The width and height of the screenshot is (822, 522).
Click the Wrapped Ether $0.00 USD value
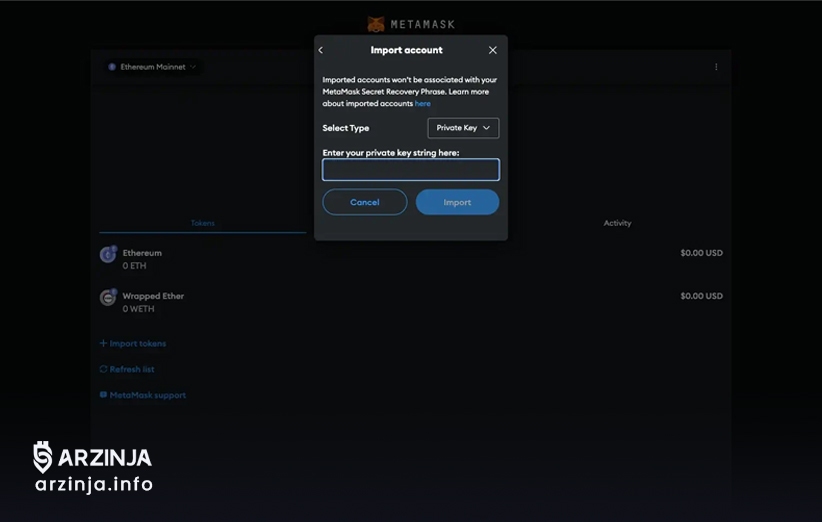pos(701,296)
